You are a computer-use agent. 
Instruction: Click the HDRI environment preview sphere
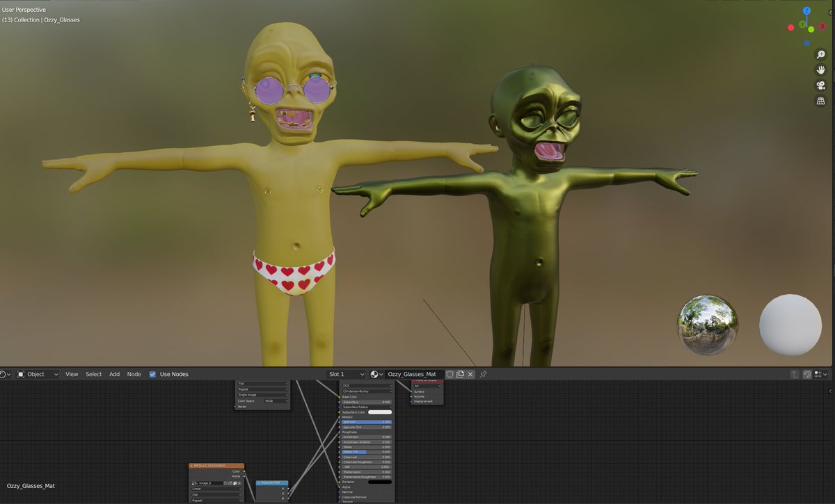[x=708, y=325]
